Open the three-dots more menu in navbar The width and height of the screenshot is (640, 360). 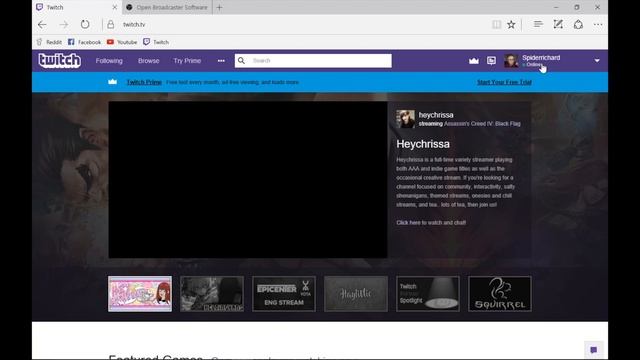pos(221,61)
